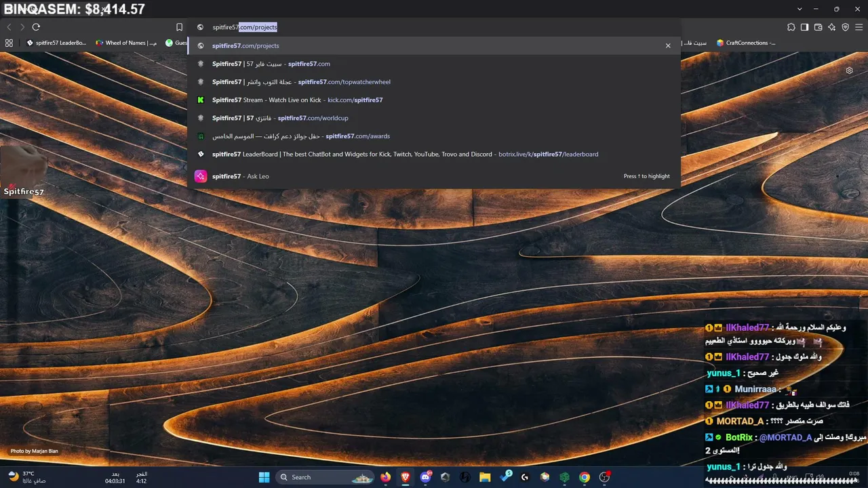The width and height of the screenshot is (868, 488).
Task: Toggle the browser sidebar panel
Action: pos(804,27)
